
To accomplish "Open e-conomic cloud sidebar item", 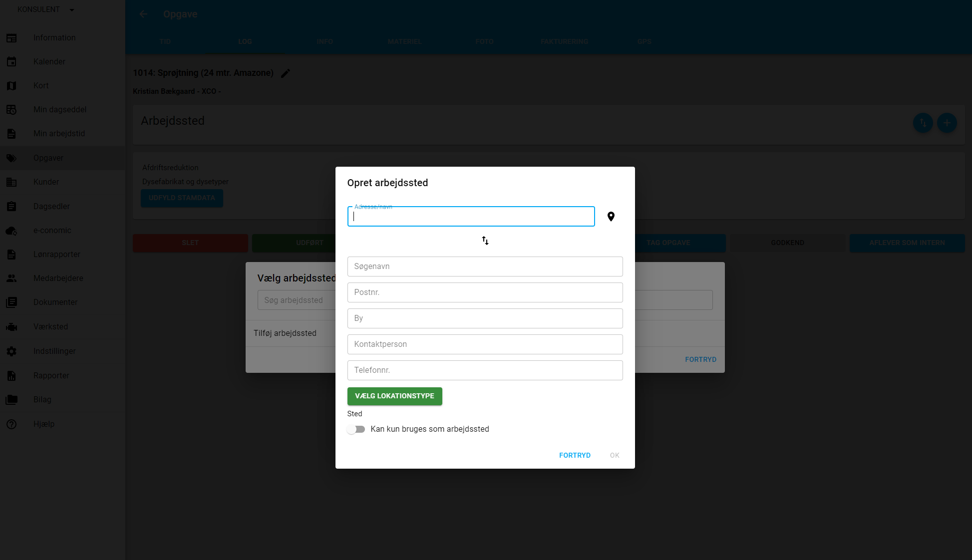I will 52,230.
